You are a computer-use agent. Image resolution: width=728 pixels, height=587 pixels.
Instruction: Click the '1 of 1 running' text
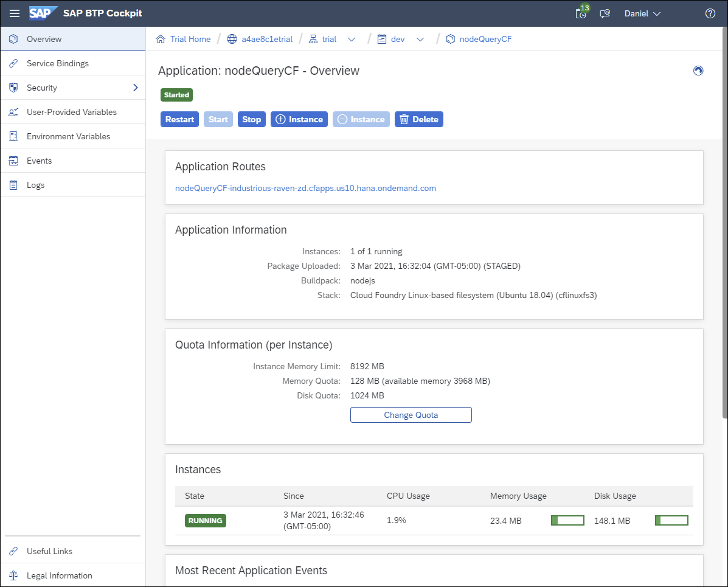pos(376,251)
